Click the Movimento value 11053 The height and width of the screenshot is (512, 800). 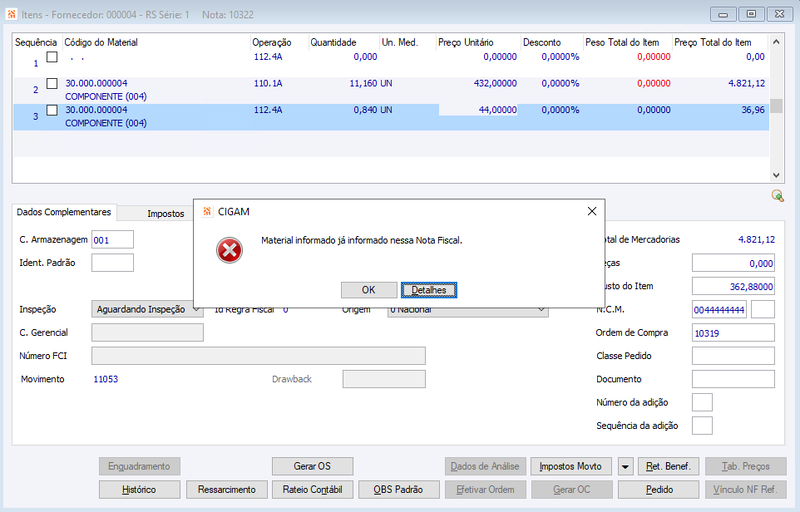click(106, 379)
